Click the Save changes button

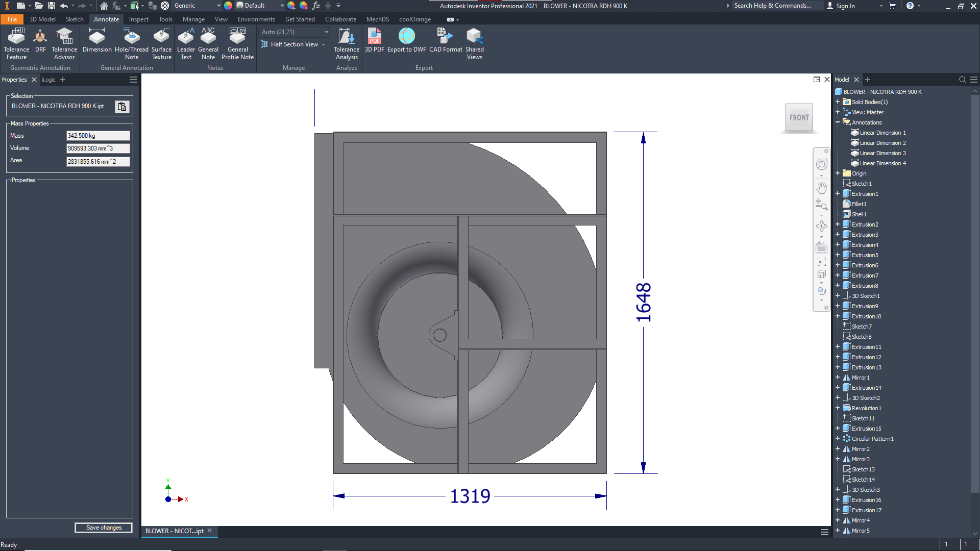104,528
